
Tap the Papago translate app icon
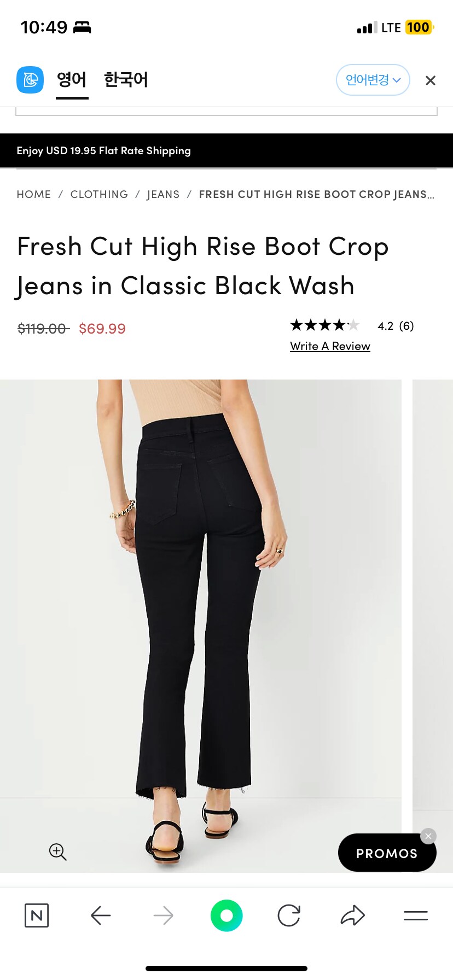click(30, 80)
